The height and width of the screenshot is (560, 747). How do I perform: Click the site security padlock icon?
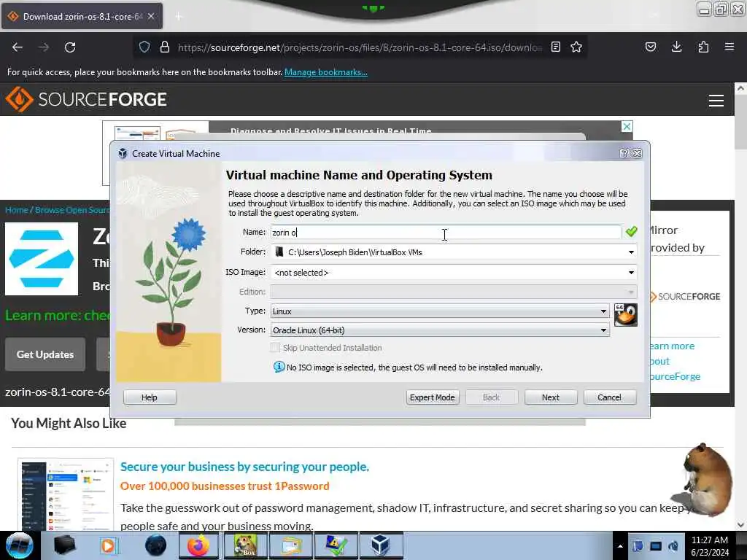(165, 47)
